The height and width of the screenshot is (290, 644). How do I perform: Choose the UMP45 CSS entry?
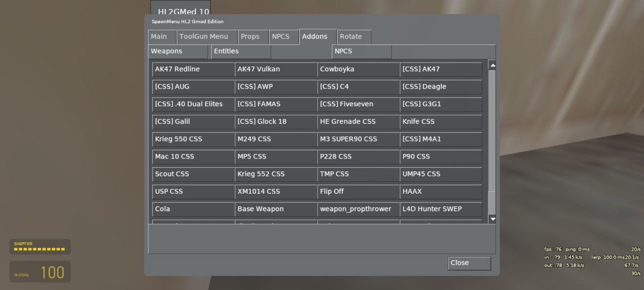click(441, 174)
